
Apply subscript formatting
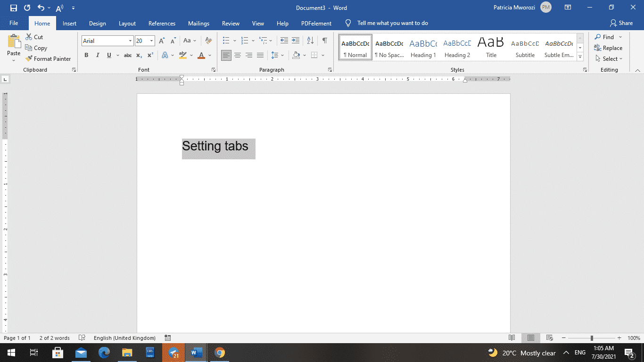[139, 55]
